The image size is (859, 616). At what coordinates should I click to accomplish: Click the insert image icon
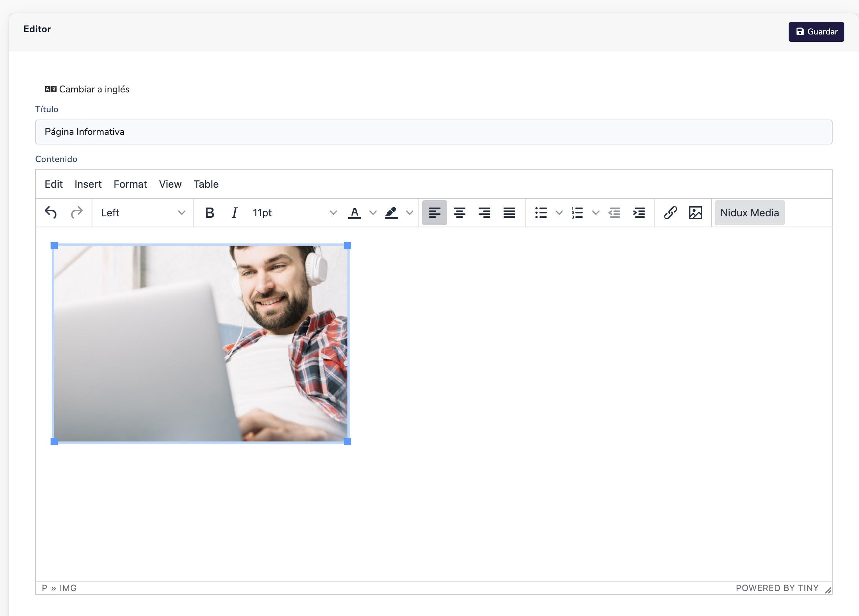pyautogui.click(x=695, y=213)
